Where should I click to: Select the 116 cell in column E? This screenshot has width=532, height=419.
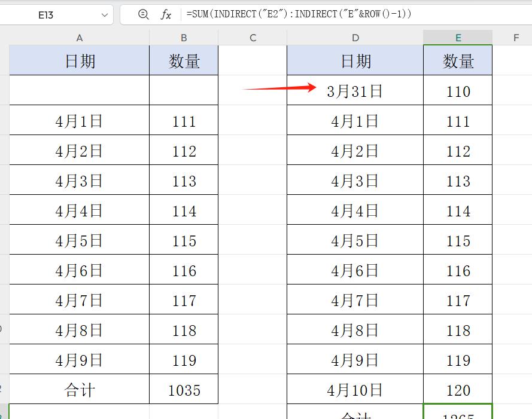click(458, 269)
